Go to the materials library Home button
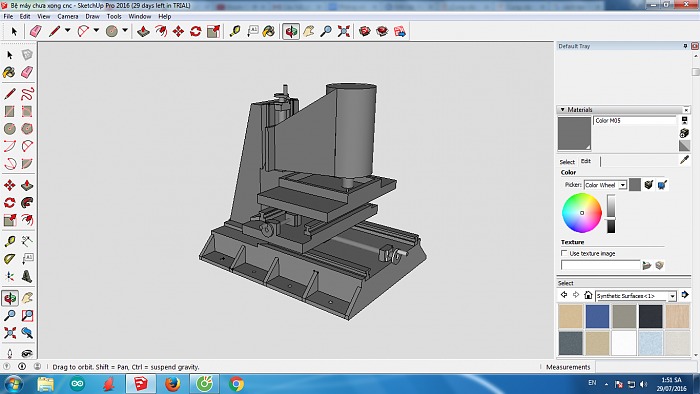700x394 pixels. (588, 295)
